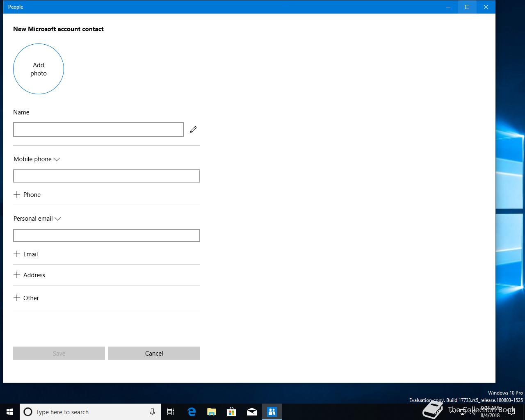Open the Windows Start menu
The height and width of the screenshot is (420, 525).
pos(10,412)
